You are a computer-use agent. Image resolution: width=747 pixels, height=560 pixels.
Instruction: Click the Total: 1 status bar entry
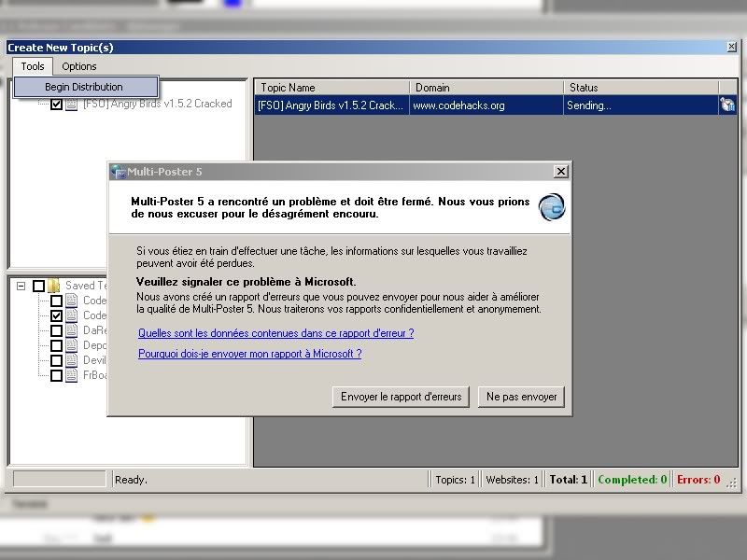coord(569,480)
